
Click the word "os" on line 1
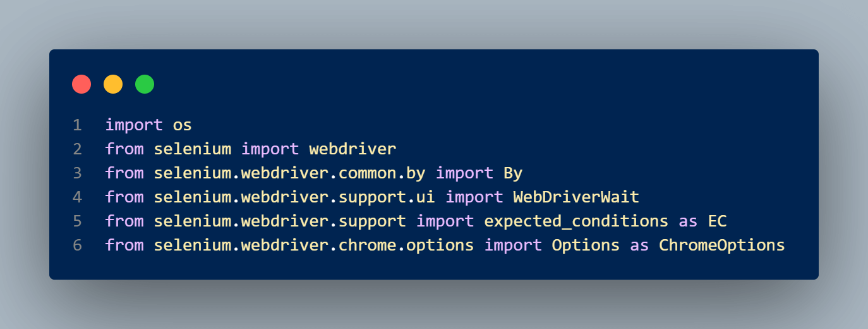coord(183,125)
